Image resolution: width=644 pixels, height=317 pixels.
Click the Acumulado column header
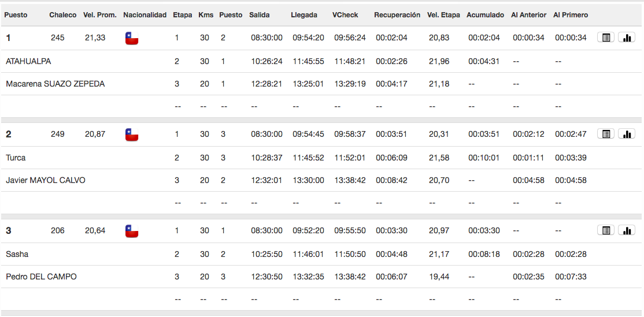point(486,15)
